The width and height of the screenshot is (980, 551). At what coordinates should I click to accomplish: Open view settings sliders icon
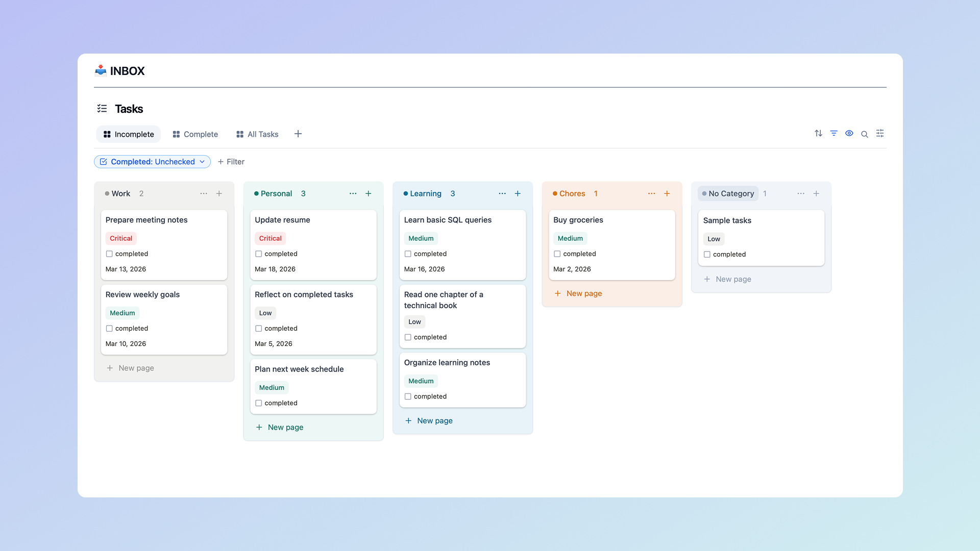coord(880,133)
